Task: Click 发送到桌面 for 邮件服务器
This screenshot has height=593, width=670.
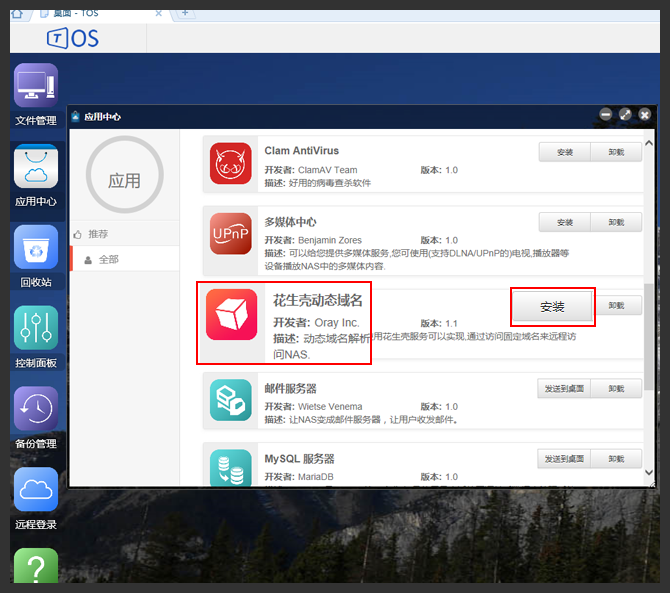Action: pyautogui.click(x=564, y=388)
